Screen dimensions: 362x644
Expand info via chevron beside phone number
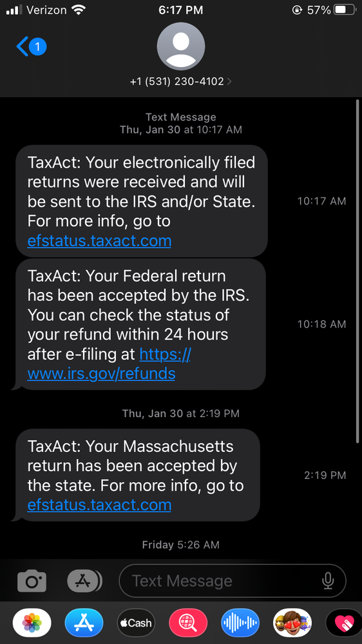point(229,82)
